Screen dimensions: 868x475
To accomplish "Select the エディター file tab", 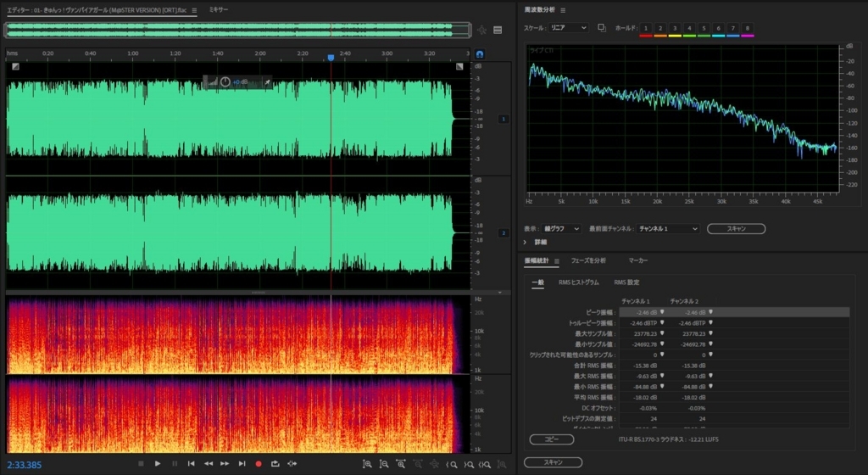I will 97,10.
